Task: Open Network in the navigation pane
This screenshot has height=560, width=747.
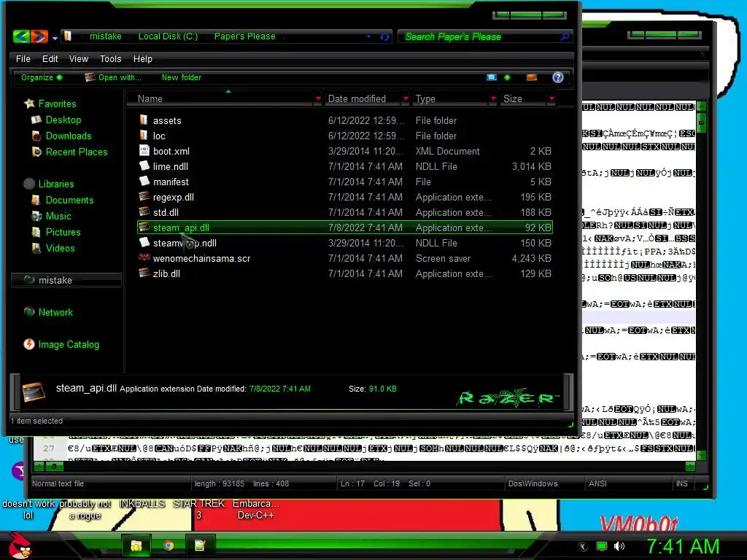Action: (x=55, y=312)
